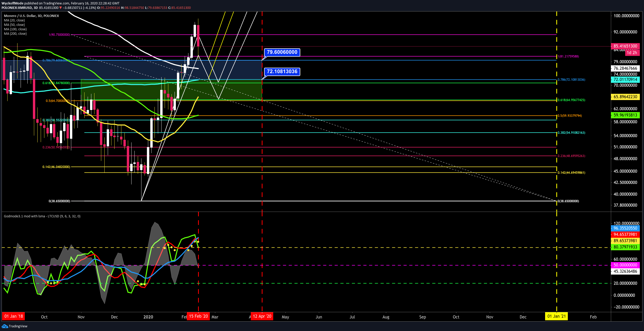Click the Godmode3.1 mod with lsma indicator title
Viewport: 644px width, 331px height.
coord(42,216)
